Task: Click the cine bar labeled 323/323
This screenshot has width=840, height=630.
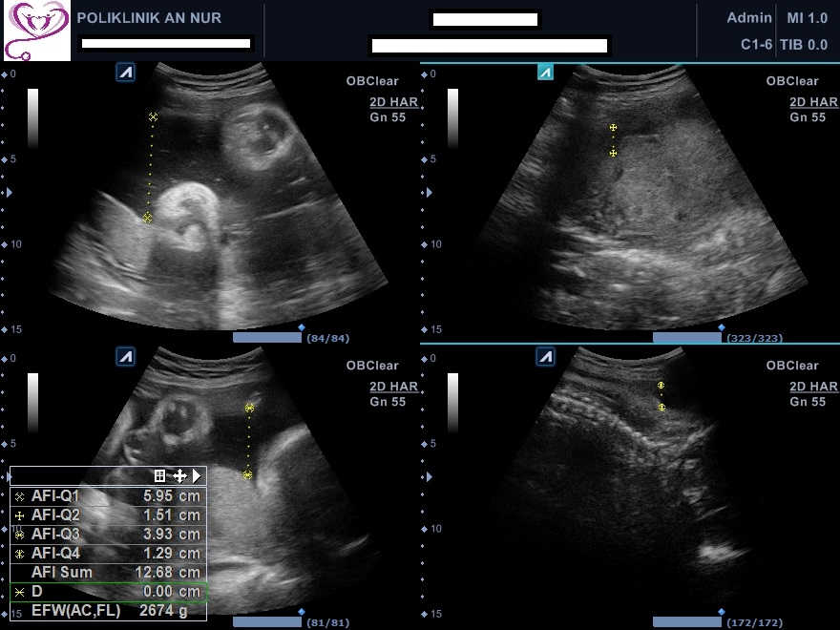Action: coord(686,338)
